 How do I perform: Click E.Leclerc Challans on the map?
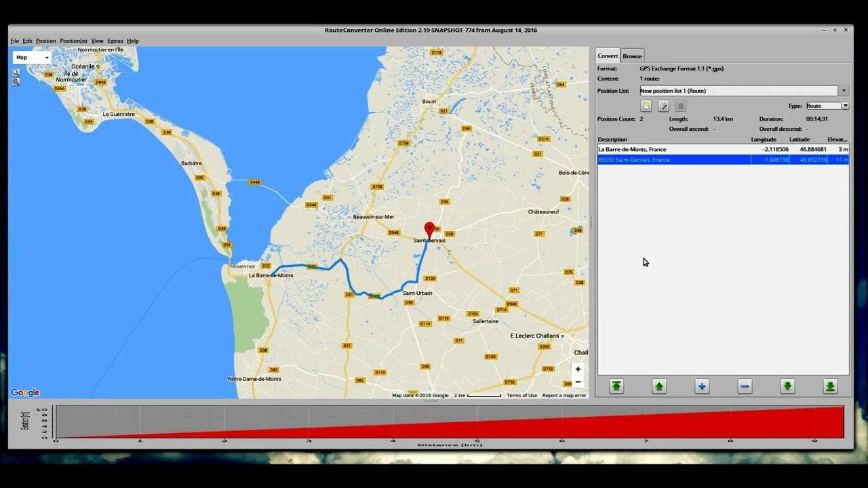[535, 335]
